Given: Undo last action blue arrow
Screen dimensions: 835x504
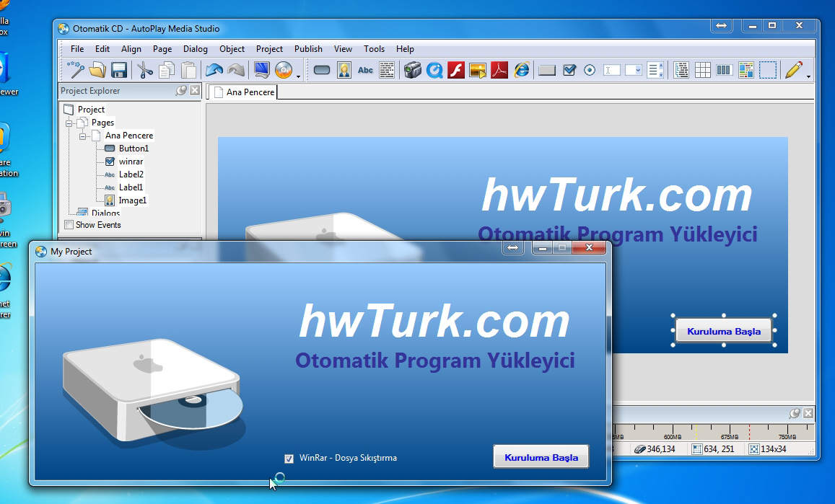Looking at the screenshot, I should tap(214, 70).
